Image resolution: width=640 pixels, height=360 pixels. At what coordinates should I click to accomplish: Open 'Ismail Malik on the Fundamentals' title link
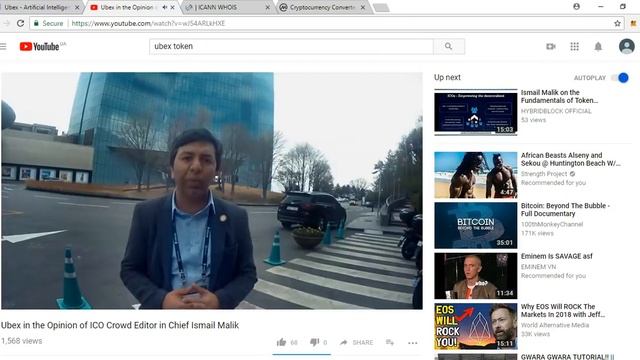559,96
